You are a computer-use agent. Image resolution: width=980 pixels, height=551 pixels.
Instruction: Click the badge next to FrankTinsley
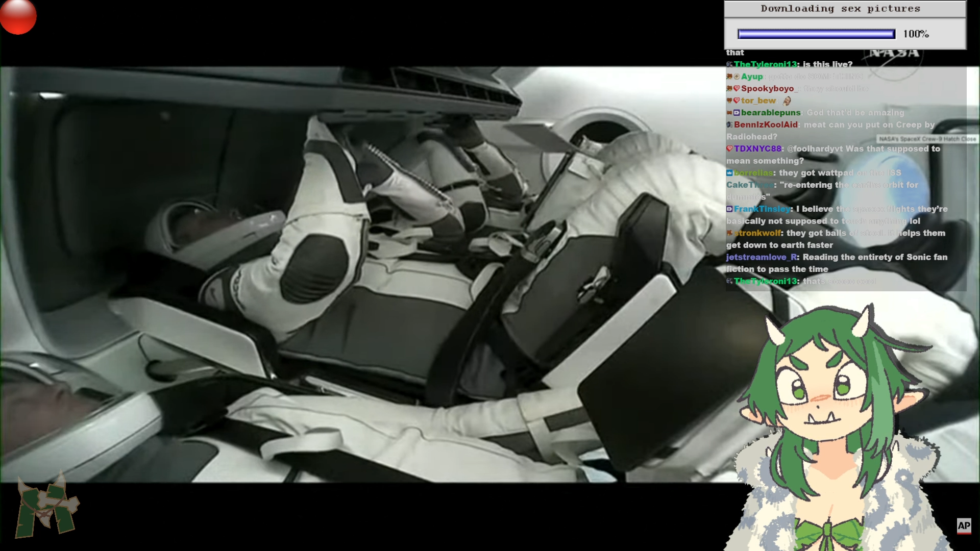pos(729,209)
